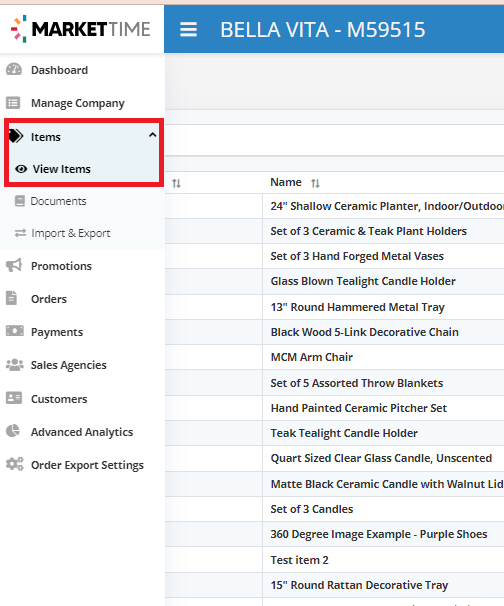
Task: Sort by the Name column arrows
Action: click(x=315, y=183)
